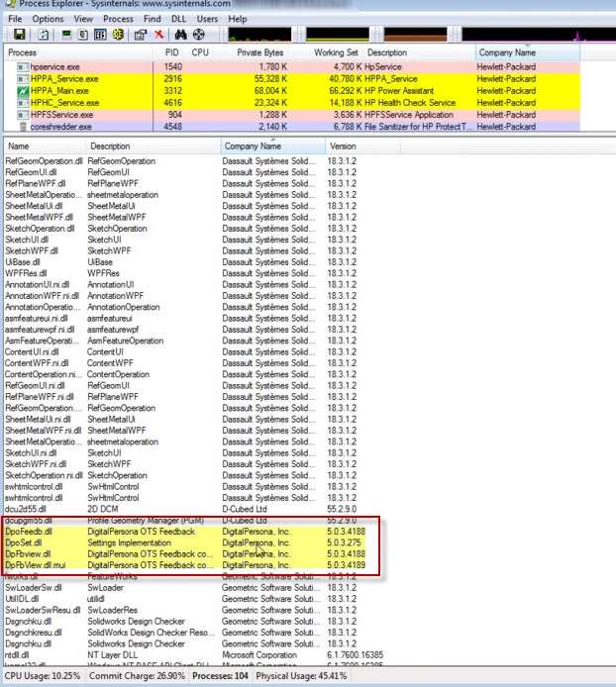Toggle the Show Lower Pane icon
616x687 pixels.
coord(100,35)
